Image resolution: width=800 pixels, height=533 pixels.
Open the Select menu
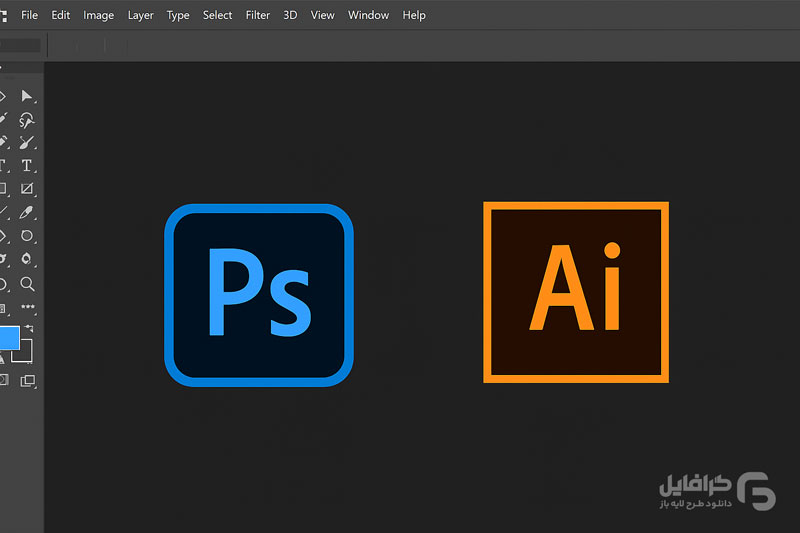click(217, 15)
